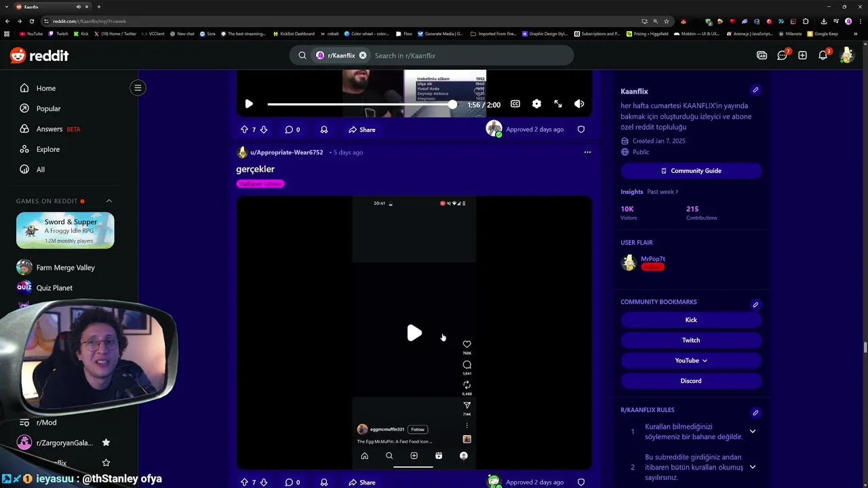Downvote the gerçekler post
The height and width of the screenshot is (488, 868).
[264, 483]
